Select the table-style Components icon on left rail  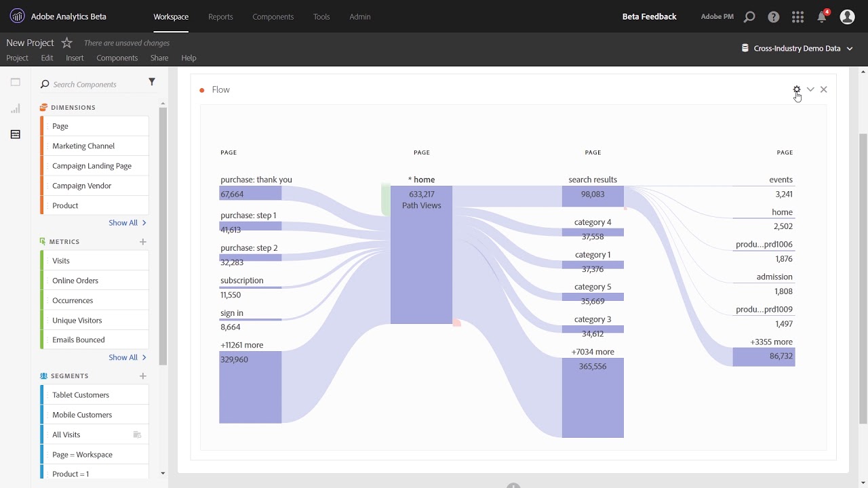click(14, 134)
